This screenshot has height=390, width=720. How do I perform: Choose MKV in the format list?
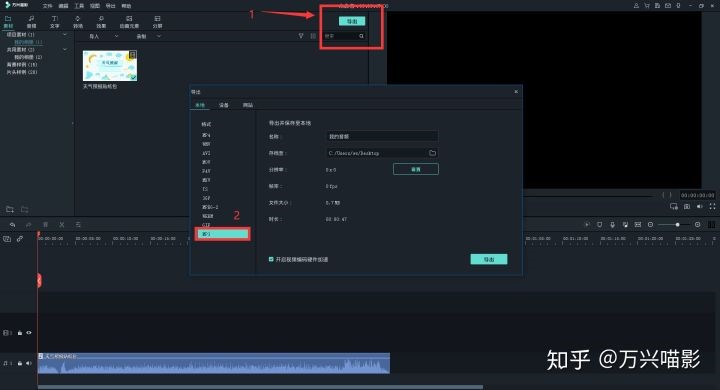point(206,180)
